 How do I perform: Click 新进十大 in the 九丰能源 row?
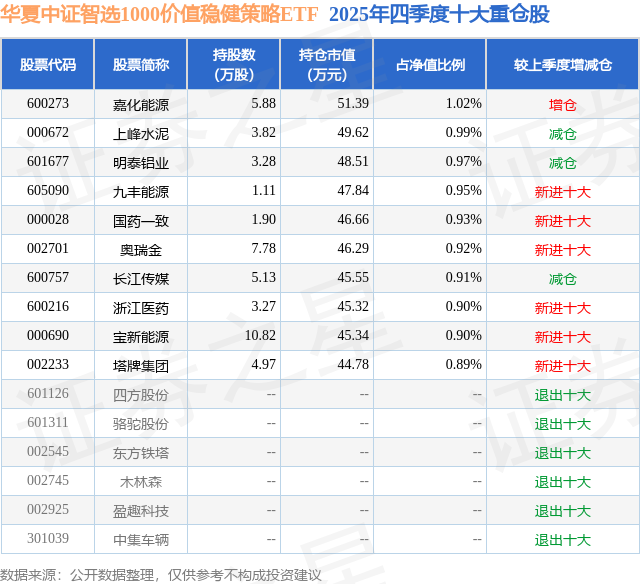[563, 191]
